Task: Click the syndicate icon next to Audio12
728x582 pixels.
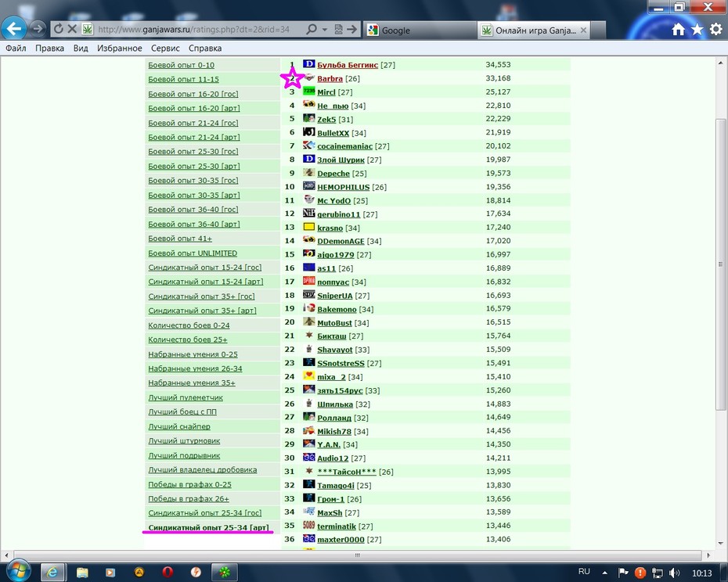Action: (x=308, y=457)
